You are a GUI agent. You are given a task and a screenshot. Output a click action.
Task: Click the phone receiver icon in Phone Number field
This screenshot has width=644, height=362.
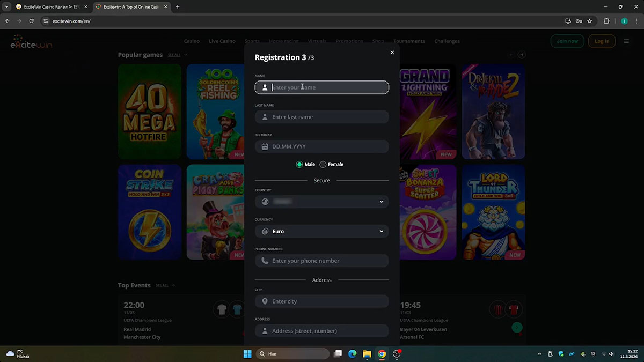[x=265, y=261]
